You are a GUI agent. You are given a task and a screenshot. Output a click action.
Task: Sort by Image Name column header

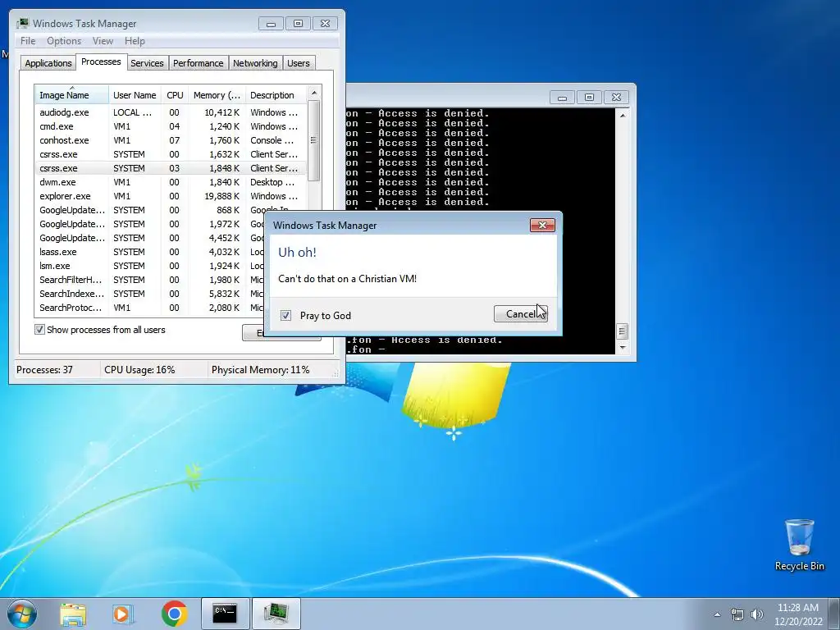pos(72,95)
